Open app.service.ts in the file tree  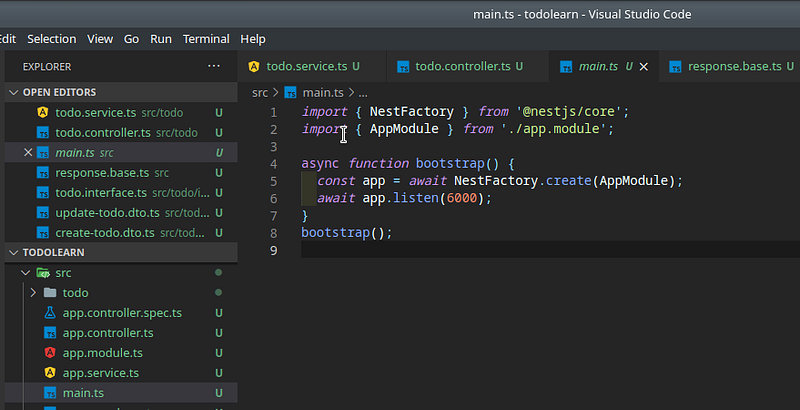[121, 373]
